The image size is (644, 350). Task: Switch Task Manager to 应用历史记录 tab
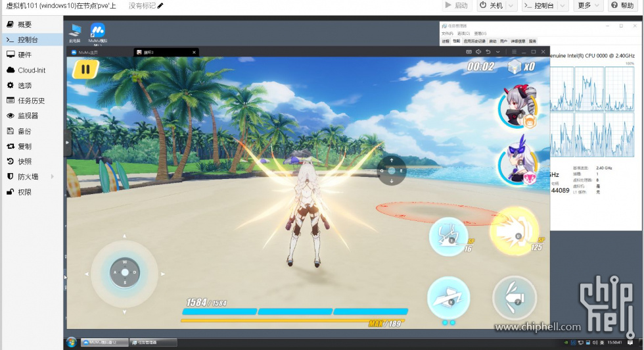(x=474, y=41)
